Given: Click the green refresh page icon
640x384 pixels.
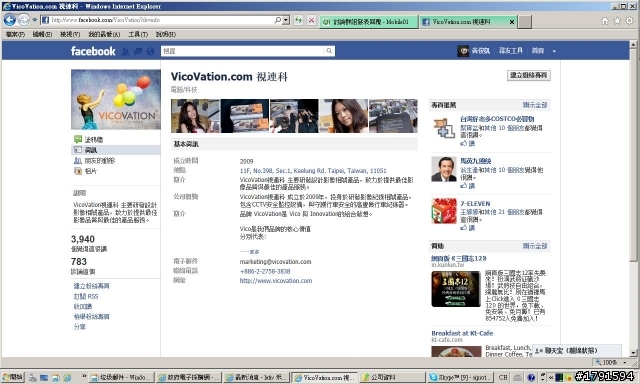Looking at the screenshot, I should [x=298, y=20].
